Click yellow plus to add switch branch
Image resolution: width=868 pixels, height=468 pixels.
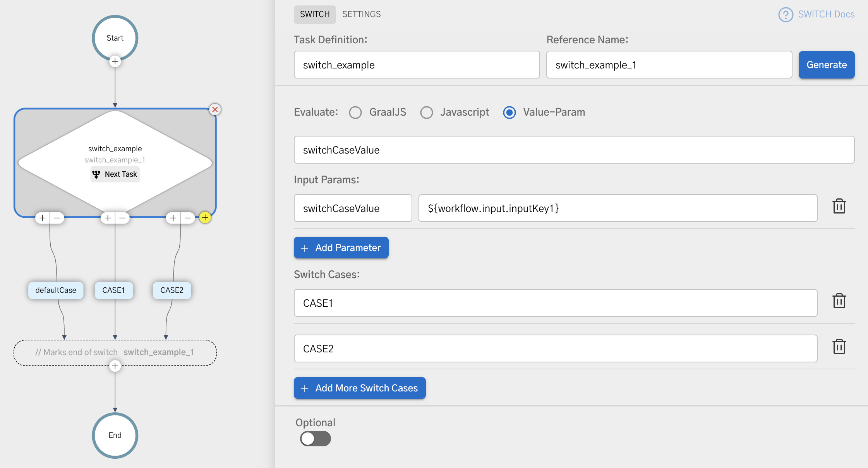click(x=205, y=217)
